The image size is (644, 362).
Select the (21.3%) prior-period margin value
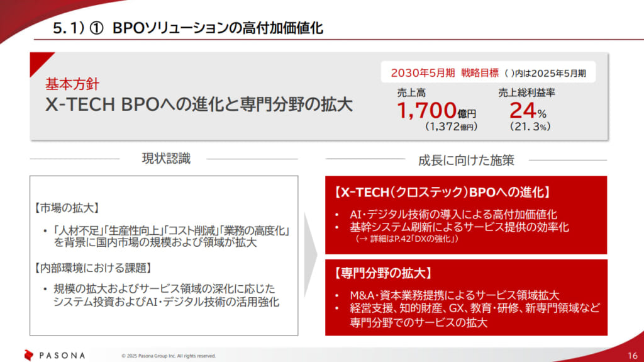pyautogui.click(x=530, y=127)
